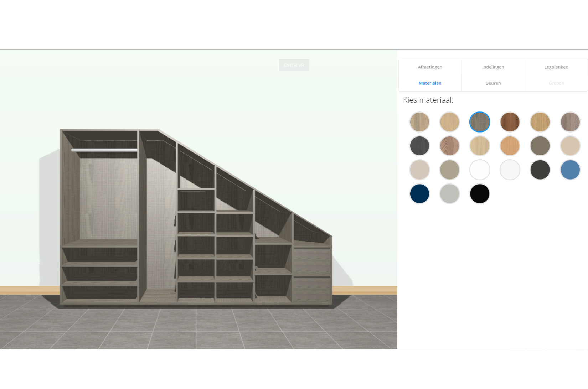Click the ENTER VR button

tap(294, 65)
